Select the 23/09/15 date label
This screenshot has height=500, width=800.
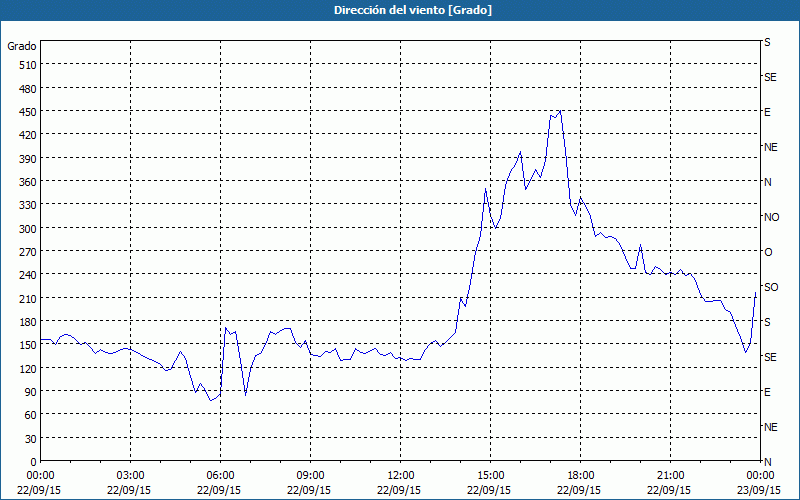tap(759, 490)
